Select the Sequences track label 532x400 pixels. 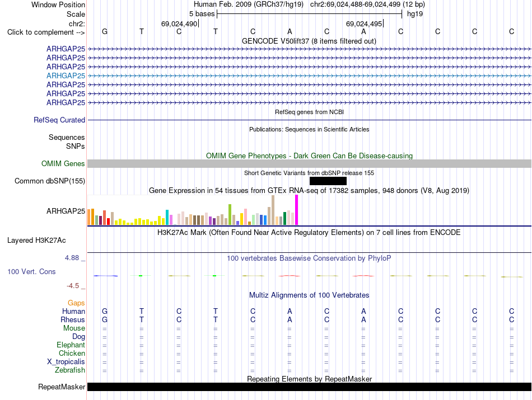[x=67, y=137]
